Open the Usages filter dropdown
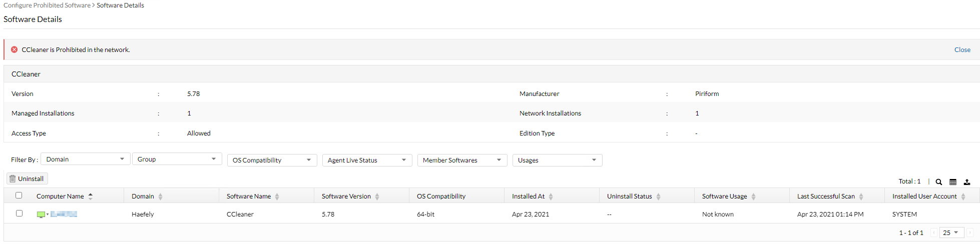This screenshot has width=980, height=251. click(557, 160)
